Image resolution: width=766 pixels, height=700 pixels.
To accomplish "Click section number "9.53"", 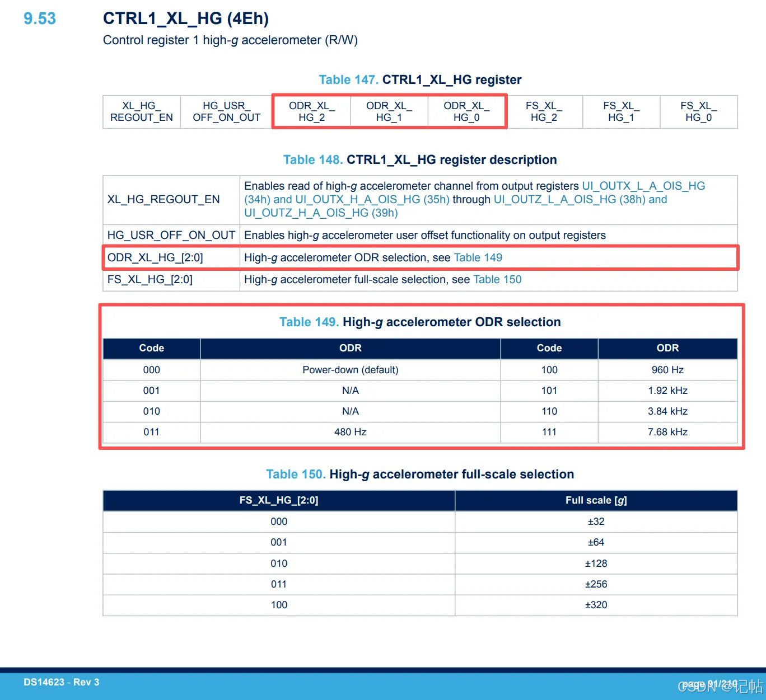I will pyautogui.click(x=40, y=18).
